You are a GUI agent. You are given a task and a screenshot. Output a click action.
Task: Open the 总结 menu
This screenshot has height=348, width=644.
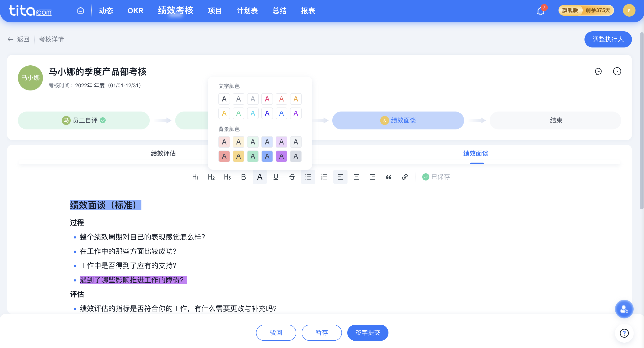coord(279,11)
